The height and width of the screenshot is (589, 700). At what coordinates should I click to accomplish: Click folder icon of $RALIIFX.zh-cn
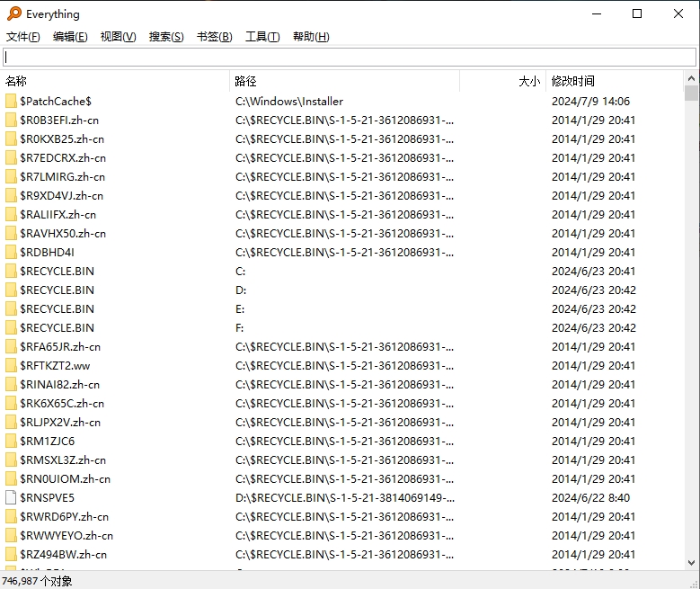pyautogui.click(x=11, y=215)
